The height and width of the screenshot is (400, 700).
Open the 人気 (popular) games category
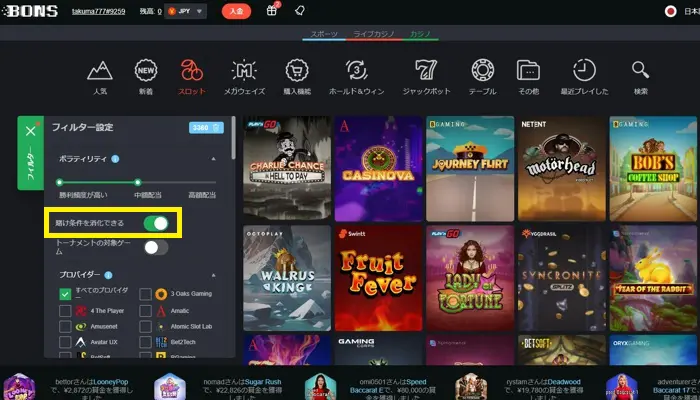click(x=99, y=71)
